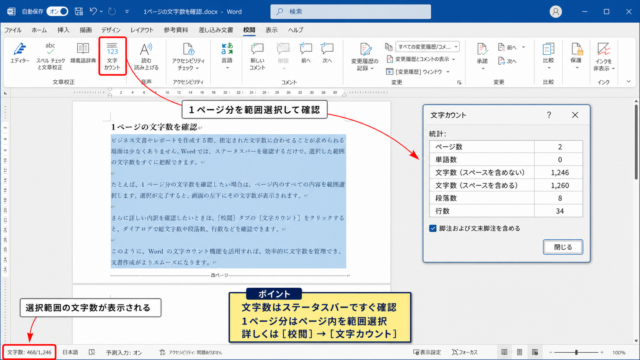Toggle 'include footnotes and endnotes' (脚注および文末脚注を含める) checkbox
640x360 pixels.
(433, 229)
